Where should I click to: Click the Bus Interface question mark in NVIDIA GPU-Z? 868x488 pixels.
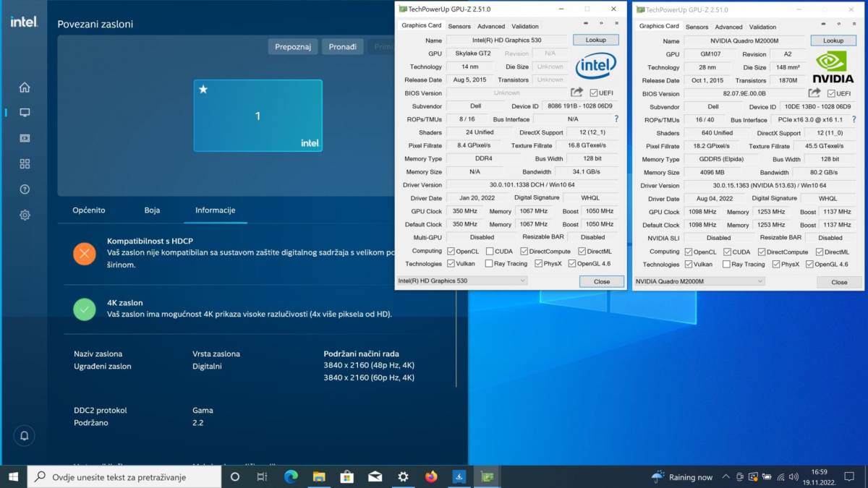[x=854, y=119]
